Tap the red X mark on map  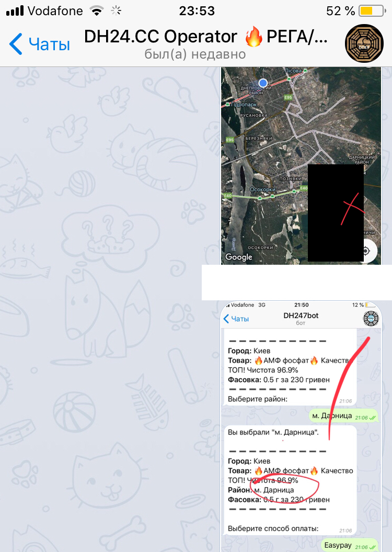[x=352, y=208]
